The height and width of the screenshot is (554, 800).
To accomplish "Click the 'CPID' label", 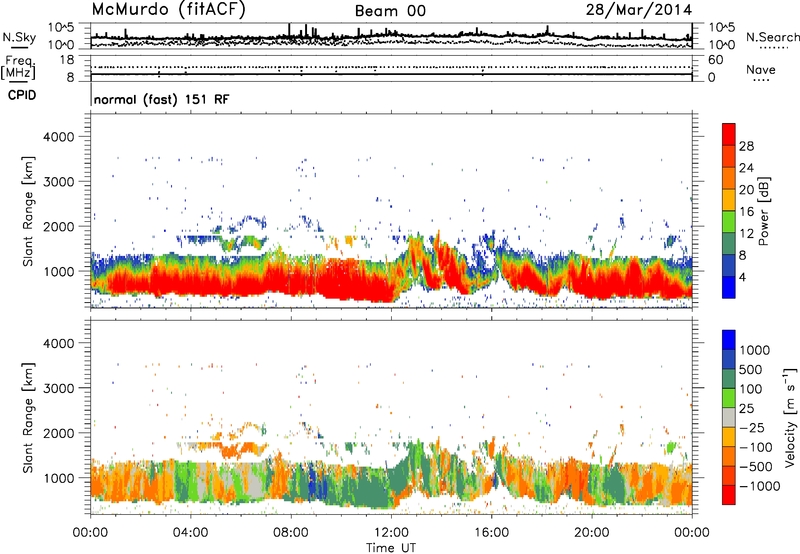I will point(22,95).
